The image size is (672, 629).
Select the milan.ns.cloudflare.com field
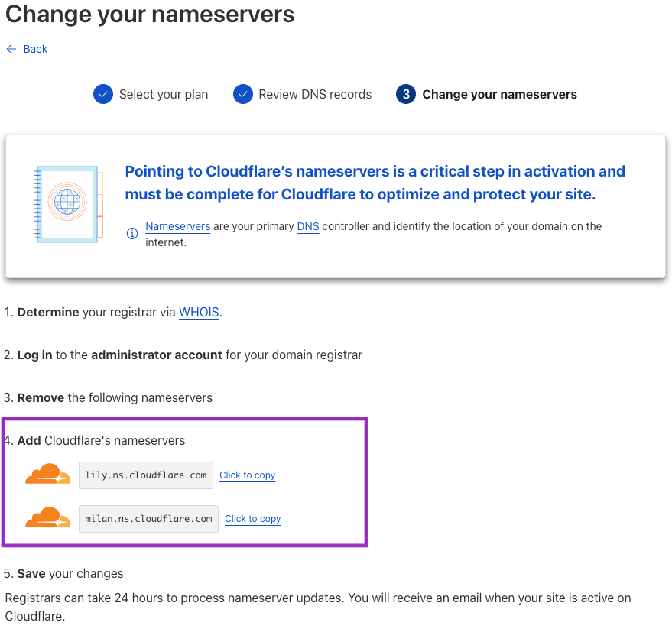149,519
